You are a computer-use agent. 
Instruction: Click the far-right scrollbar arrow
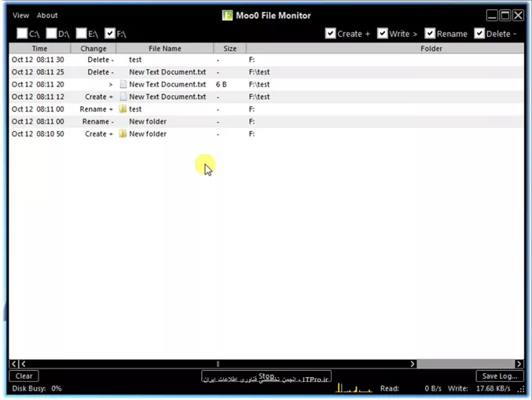point(519,364)
